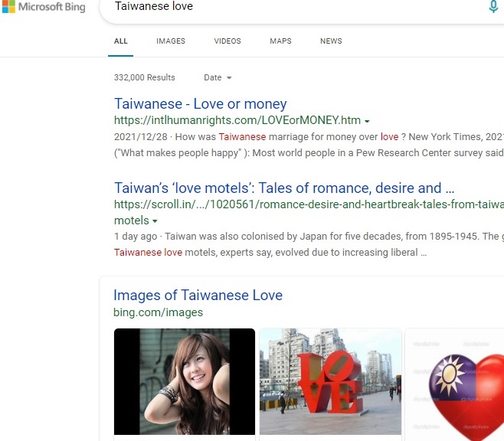Go to the MAPS tab
Image resolution: width=504 pixels, height=441 pixels.
[x=280, y=41]
